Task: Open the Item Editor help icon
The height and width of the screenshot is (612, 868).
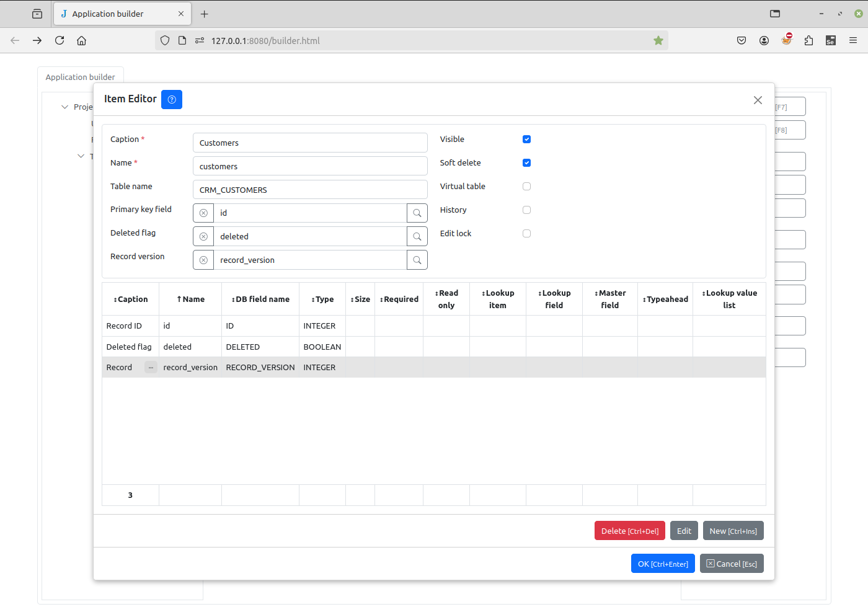Action: (x=172, y=99)
